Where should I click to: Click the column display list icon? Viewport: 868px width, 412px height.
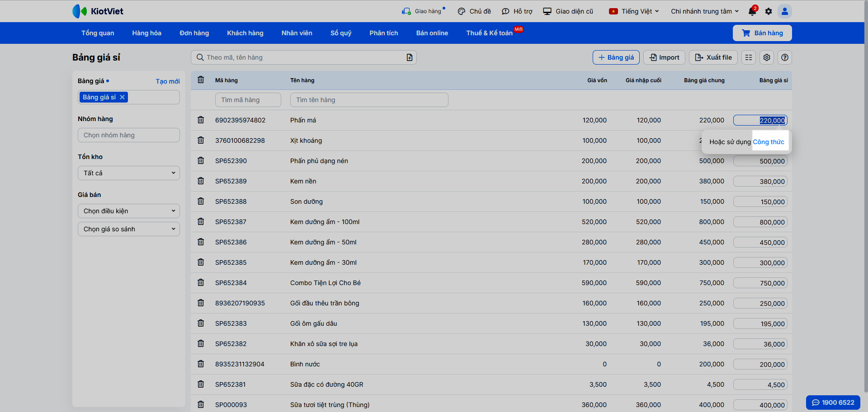click(749, 57)
